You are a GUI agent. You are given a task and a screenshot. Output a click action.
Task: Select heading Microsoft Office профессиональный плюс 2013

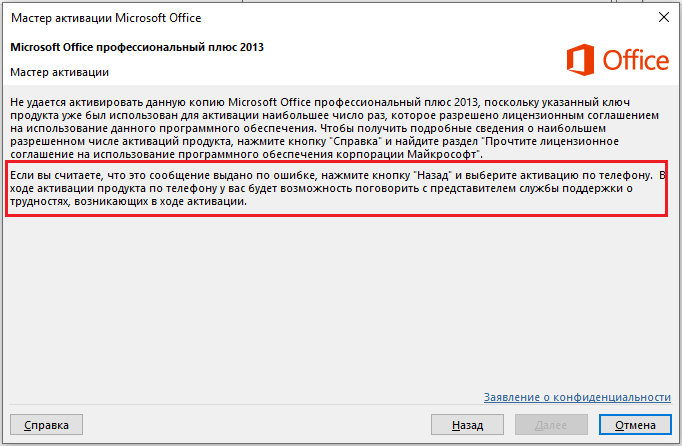[x=137, y=47]
